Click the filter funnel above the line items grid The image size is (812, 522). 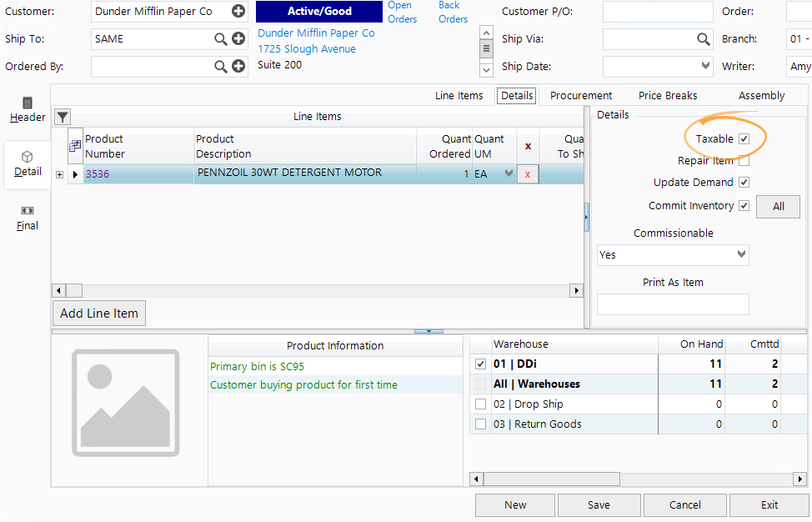62,117
